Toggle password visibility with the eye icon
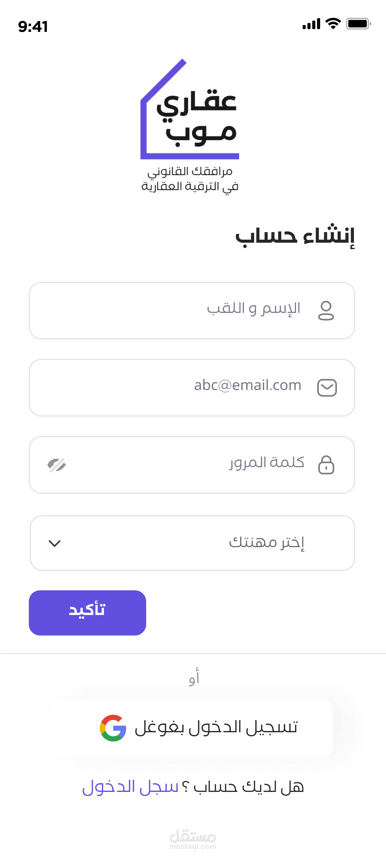 (57, 465)
